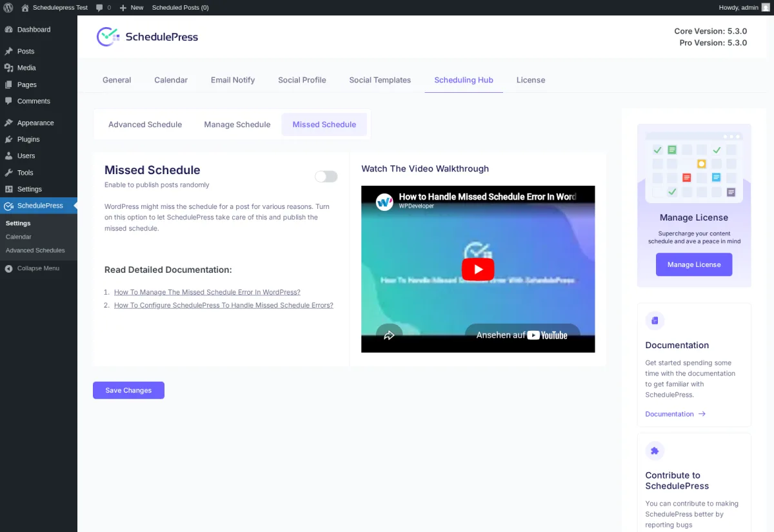
Task: Select the Scheduling Hub tab
Action: pos(464,80)
